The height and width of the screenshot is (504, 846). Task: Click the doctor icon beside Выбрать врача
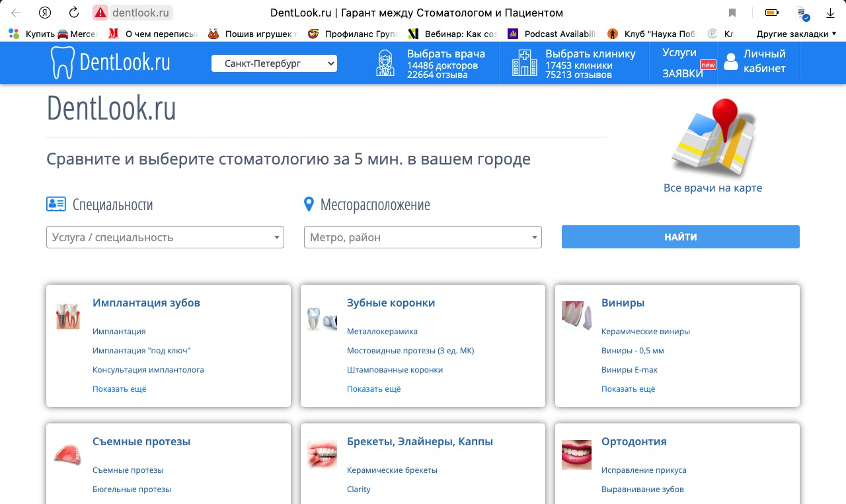(386, 63)
